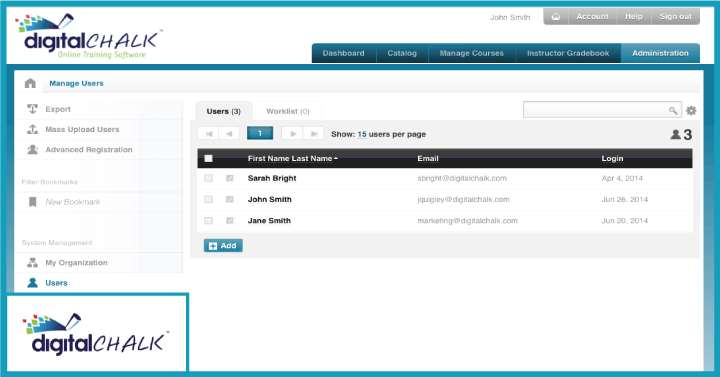
Task: Change the 15 users per page setting
Action: coord(362,134)
